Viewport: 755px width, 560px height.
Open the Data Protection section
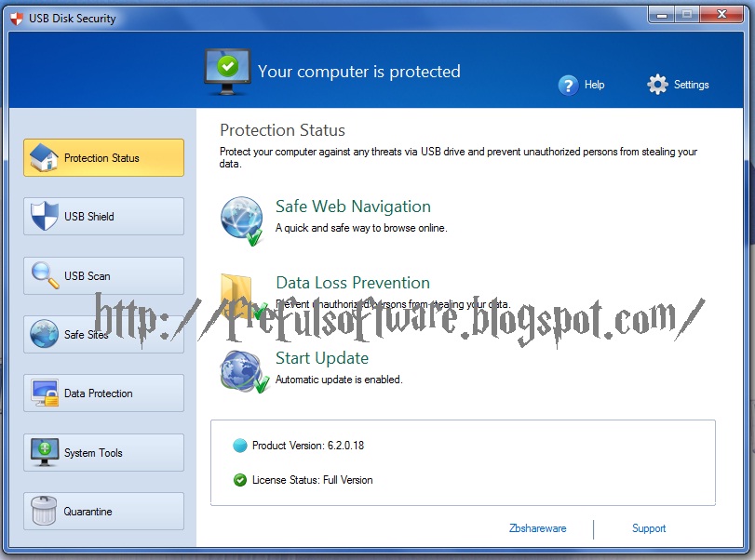103,393
